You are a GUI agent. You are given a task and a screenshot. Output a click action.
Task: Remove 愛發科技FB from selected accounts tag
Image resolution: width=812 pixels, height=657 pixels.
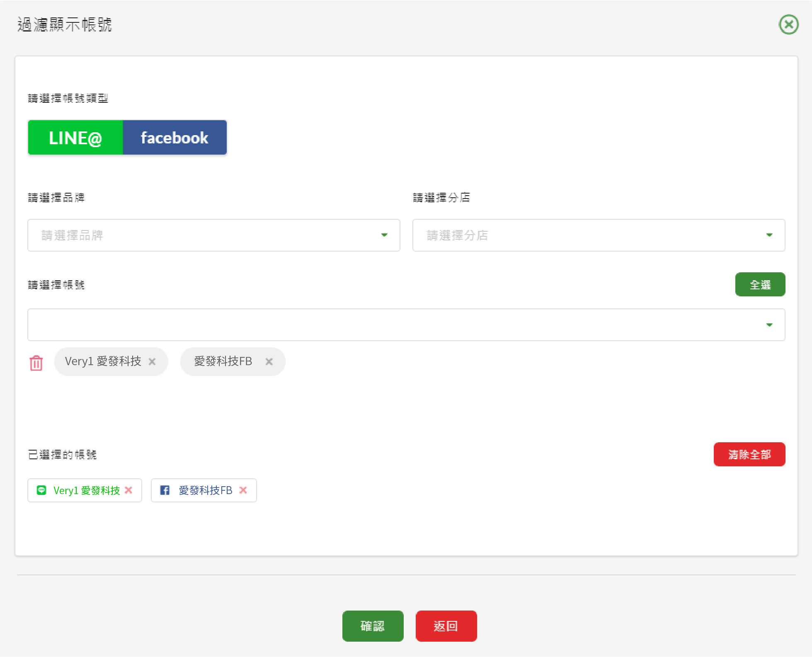pyautogui.click(x=243, y=490)
